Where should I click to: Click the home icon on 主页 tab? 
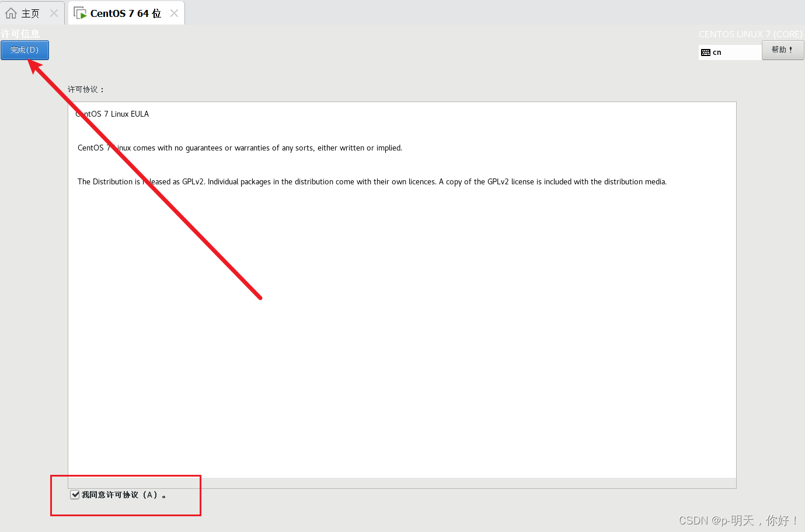click(11, 13)
